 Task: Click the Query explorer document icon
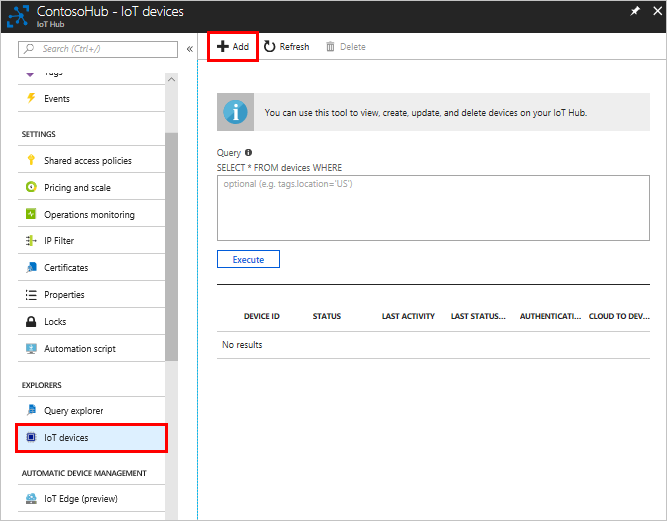31,410
